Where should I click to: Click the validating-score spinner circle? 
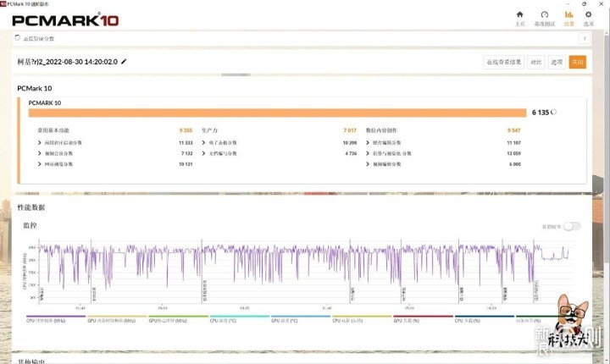(18, 38)
